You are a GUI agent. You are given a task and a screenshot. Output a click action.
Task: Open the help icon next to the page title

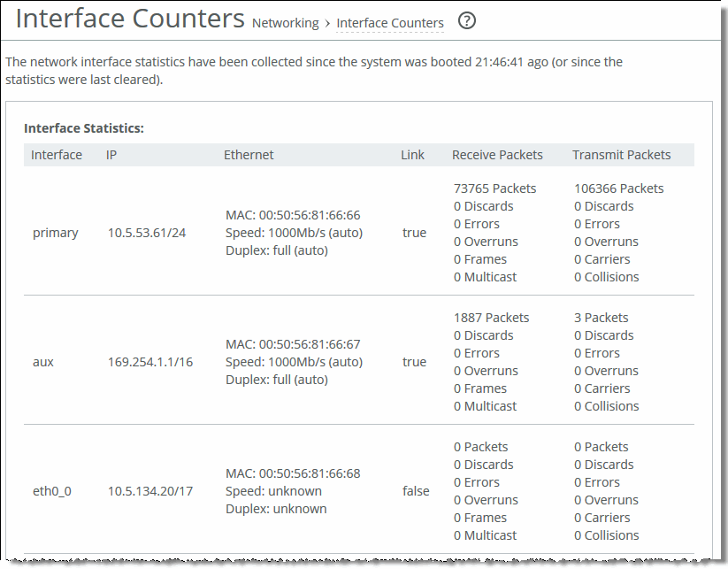467,19
